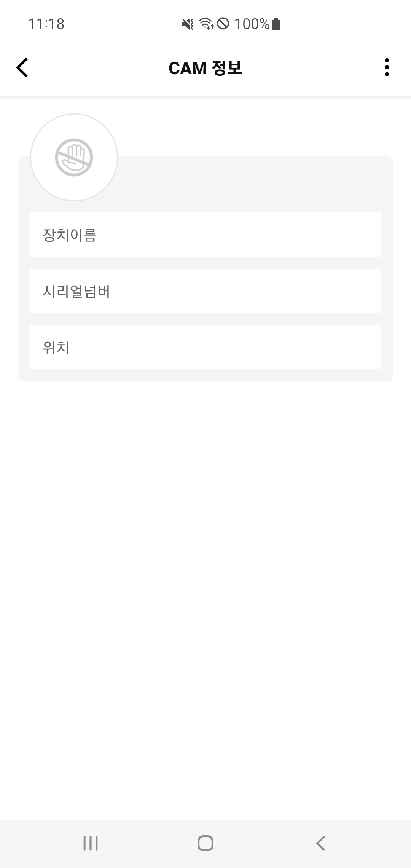Tap the 100% battery percentage text
411x868 pixels.
coord(252,24)
